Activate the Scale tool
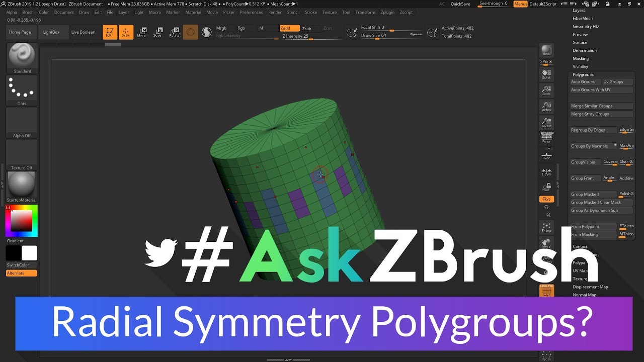This screenshot has width=644, height=362. point(158,32)
